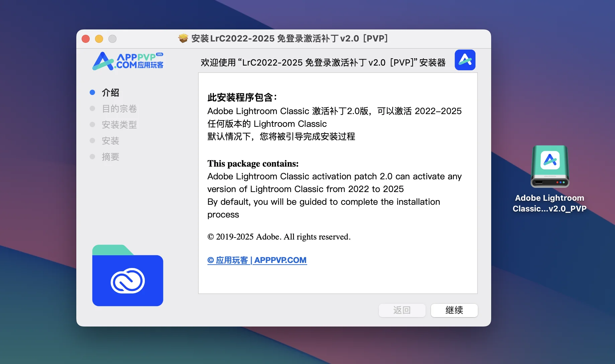Viewport: 615px width, 364px height.
Task: Select the 摘要 step in sidebar
Action: 110,157
